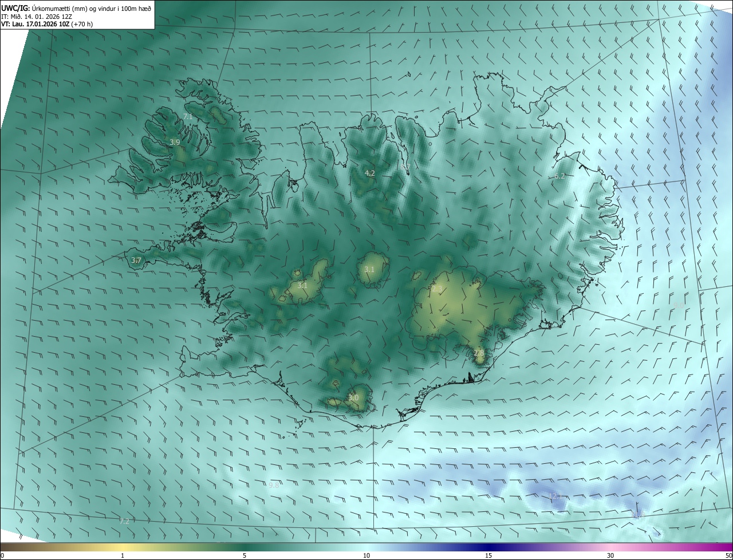733x560 pixels.
Task: Click the 7.1 value in the Westfjords
Action: [188, 117]
